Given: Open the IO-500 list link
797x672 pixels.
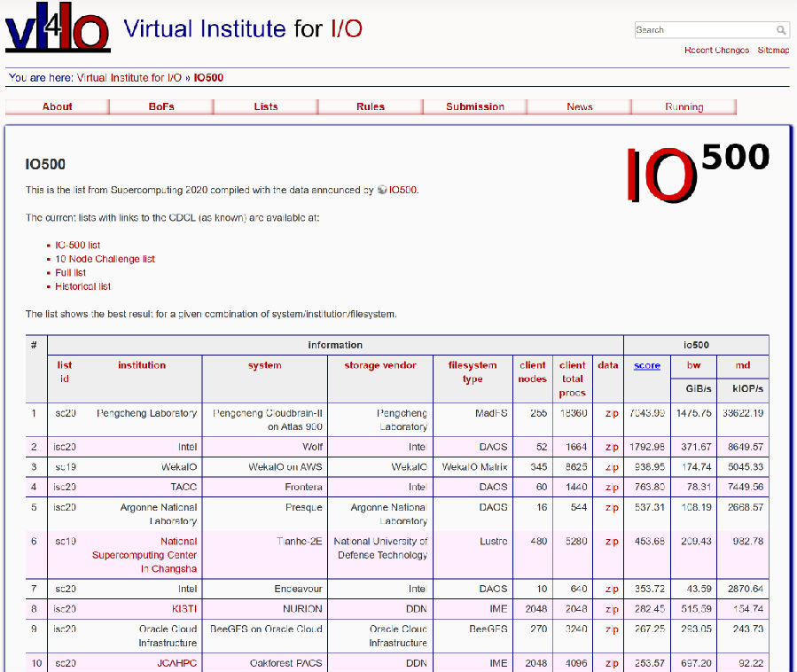Looking at the screenshot, I should [78, 245].
